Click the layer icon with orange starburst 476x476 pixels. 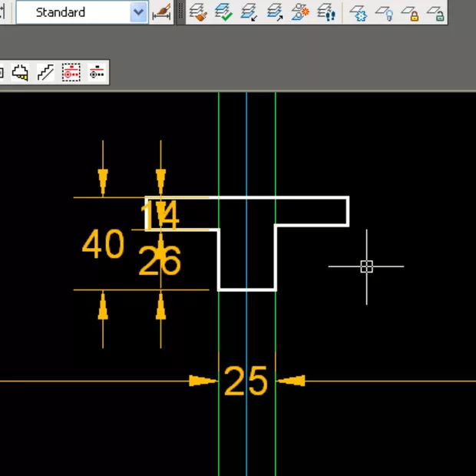(x=299, y=12)
